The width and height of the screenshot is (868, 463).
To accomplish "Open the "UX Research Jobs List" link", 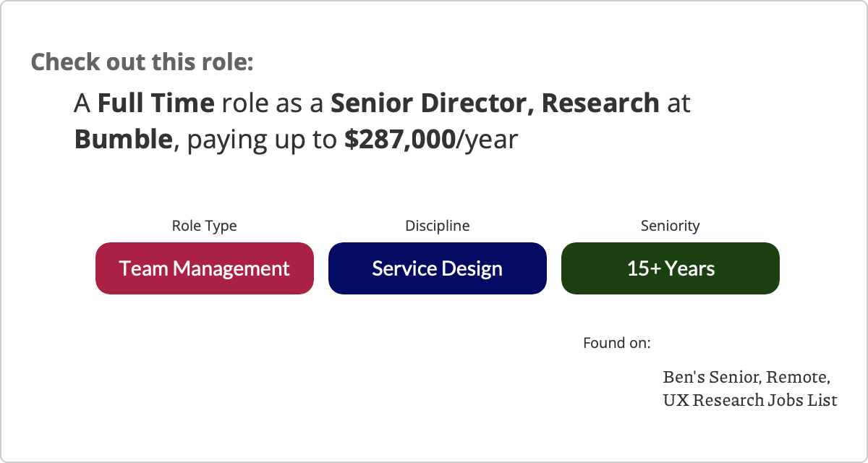I will [750, 399].
